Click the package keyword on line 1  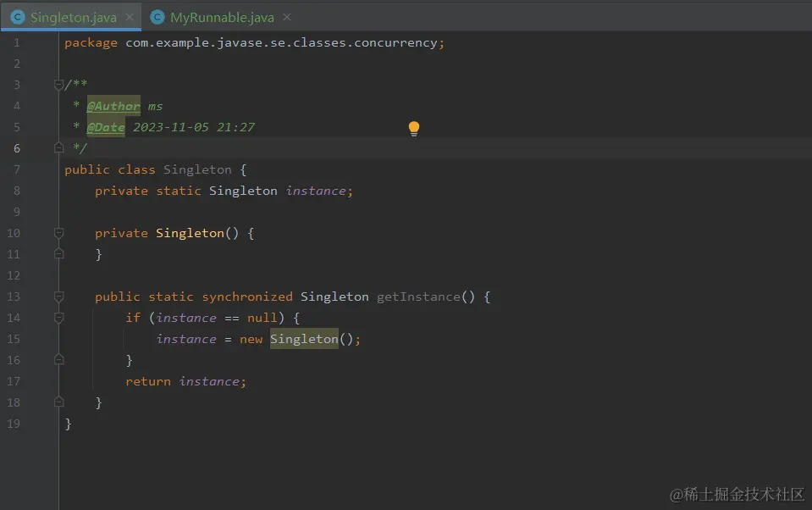coord(91,43)
